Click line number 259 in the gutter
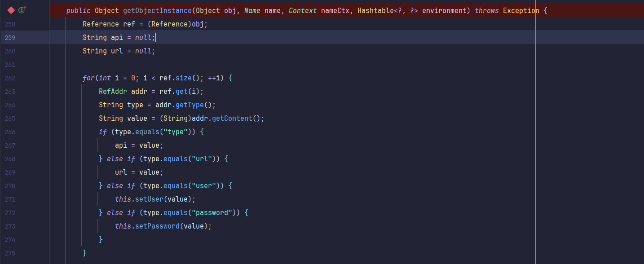 click(10, 38)
